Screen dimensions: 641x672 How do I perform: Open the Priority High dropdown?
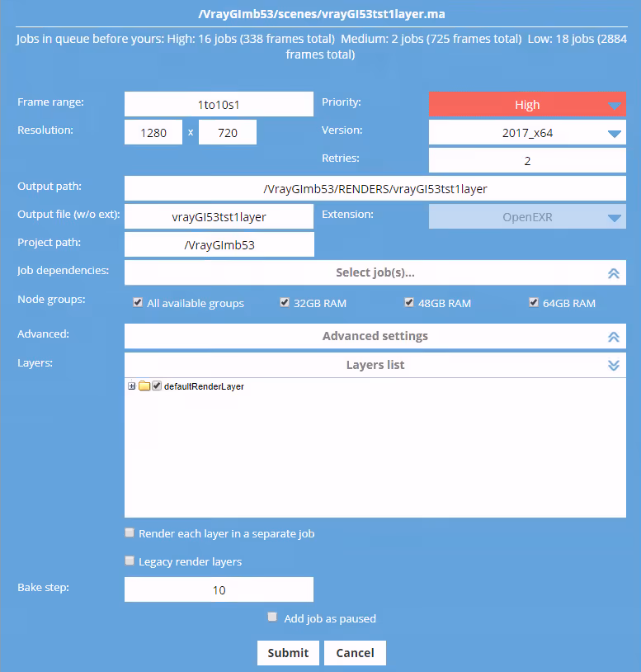point(527,104)
